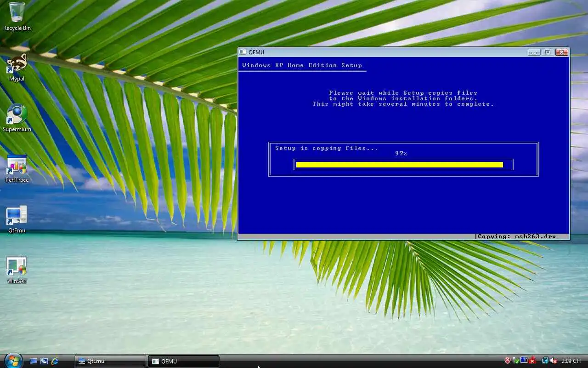Click the 97% progress text
Screen dimensions: 588x368
401,154
